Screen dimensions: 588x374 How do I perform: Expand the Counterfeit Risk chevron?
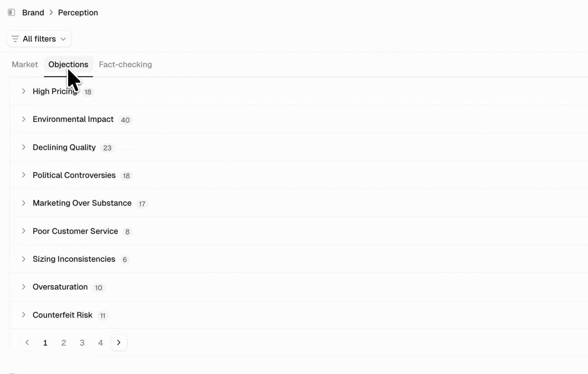[x=24, y=315]
